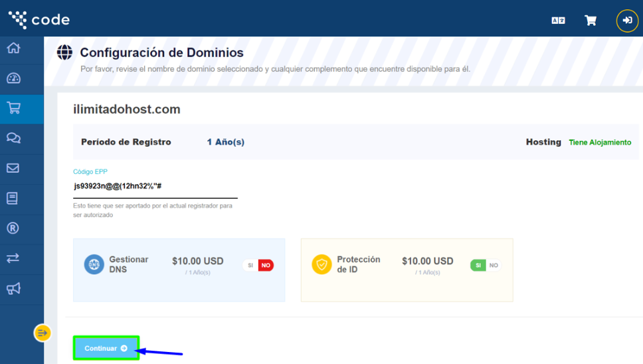Click the Código EPP input field
This screenshot has height=364, width=643.
[x=155, y=187]
